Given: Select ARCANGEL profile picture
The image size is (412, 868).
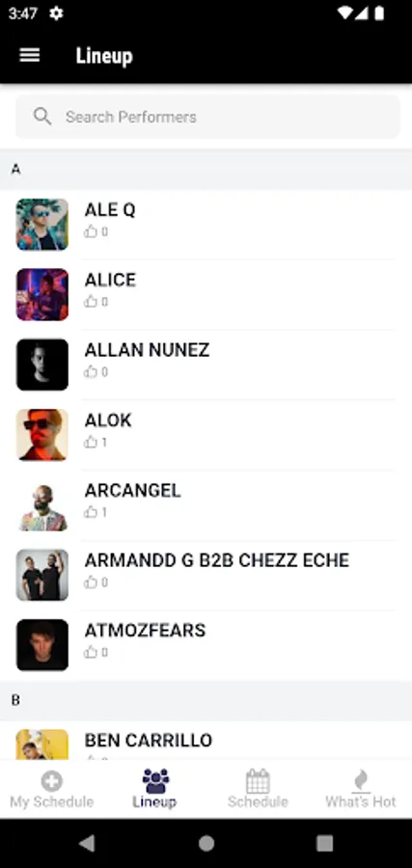Looking at the screenshot, I should [x=42, y=504].
